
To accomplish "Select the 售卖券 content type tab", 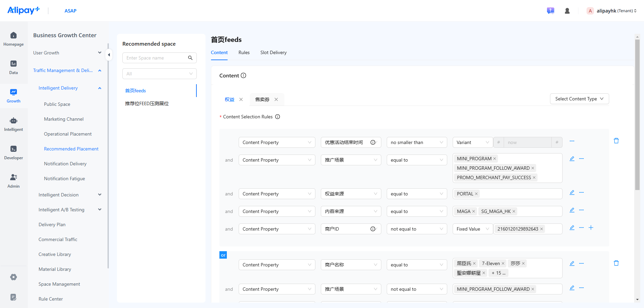I will pos(262,99).
